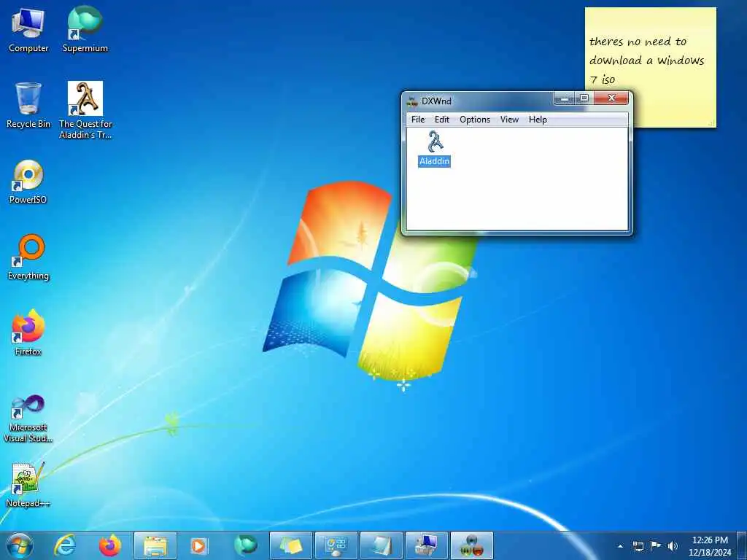Open the Edit menu in DXWnd
The height and width of the screenshot is (560, 747).
[441, 120]
